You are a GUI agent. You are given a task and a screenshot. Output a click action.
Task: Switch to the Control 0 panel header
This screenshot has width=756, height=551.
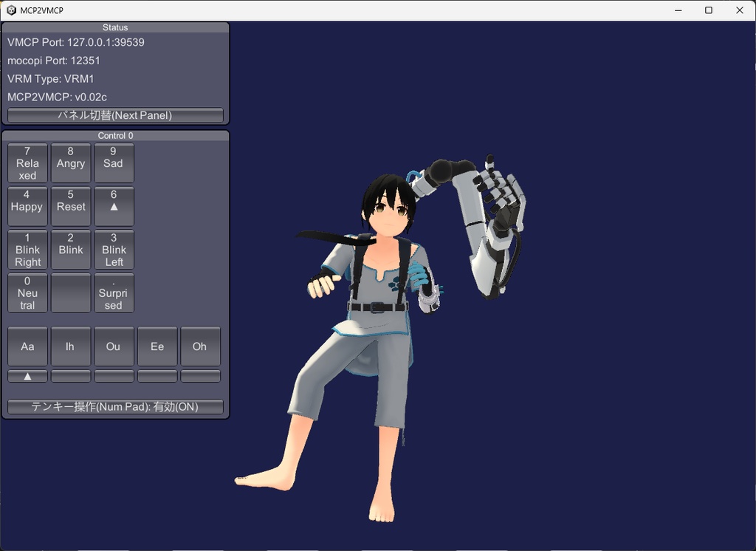point(115,135)
